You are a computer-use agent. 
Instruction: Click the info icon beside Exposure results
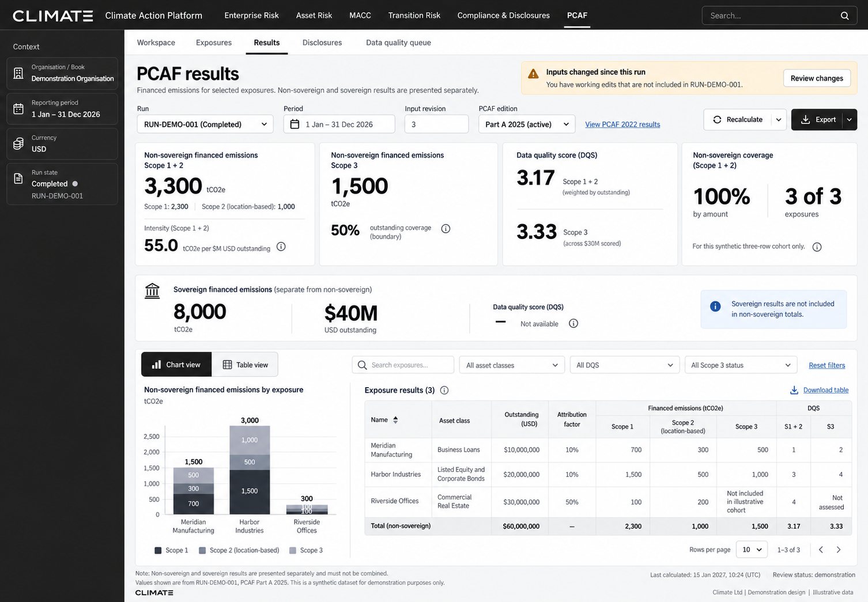[444, 390]
